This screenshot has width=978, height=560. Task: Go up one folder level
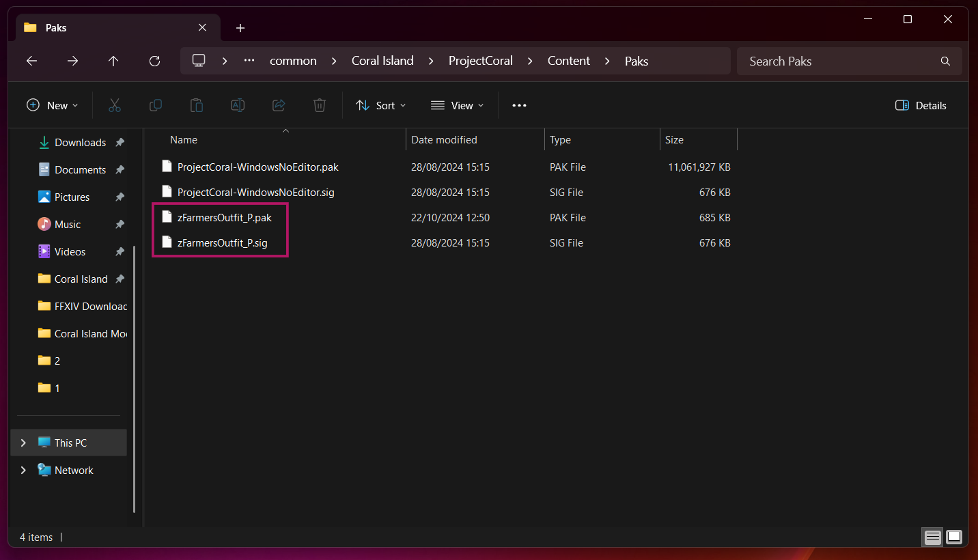pos(113,61)
